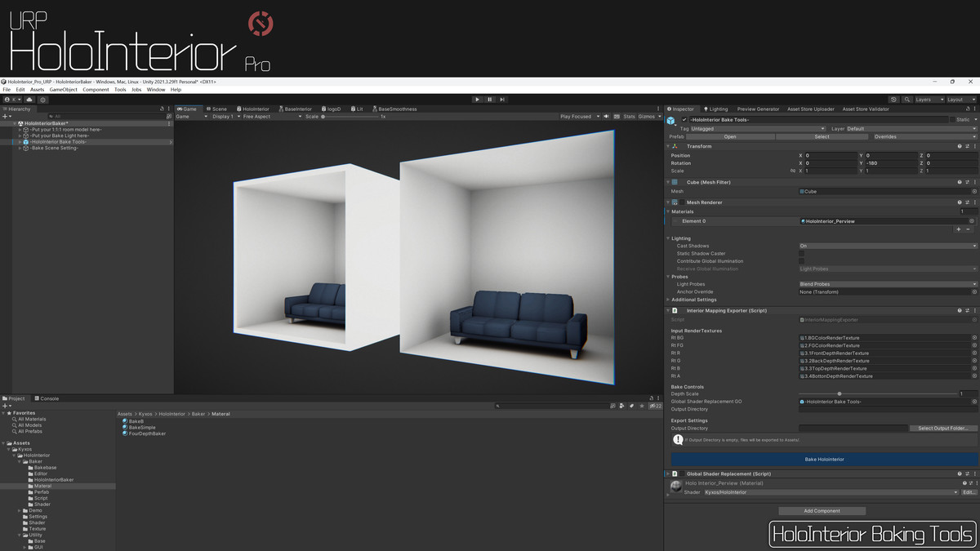The image size is (980, 551).
Task: Open the GameObject menu
Action: point(63,90)
